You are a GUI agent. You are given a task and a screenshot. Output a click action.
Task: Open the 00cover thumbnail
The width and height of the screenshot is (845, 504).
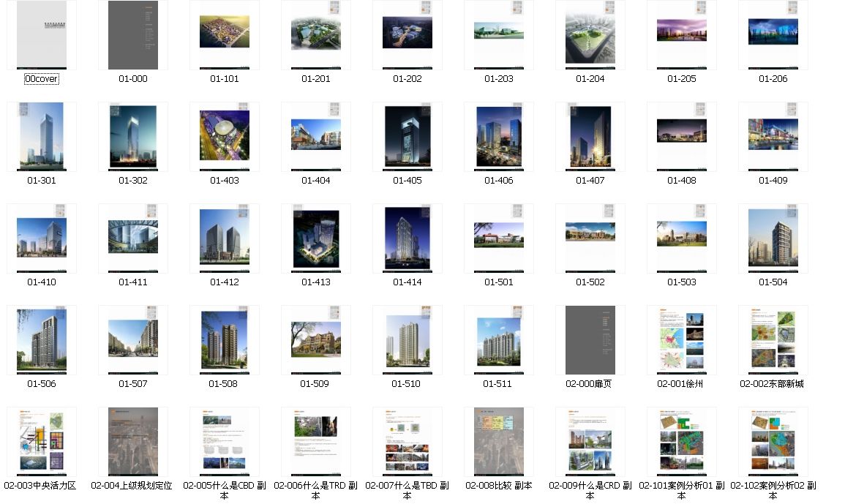point(41,34)
